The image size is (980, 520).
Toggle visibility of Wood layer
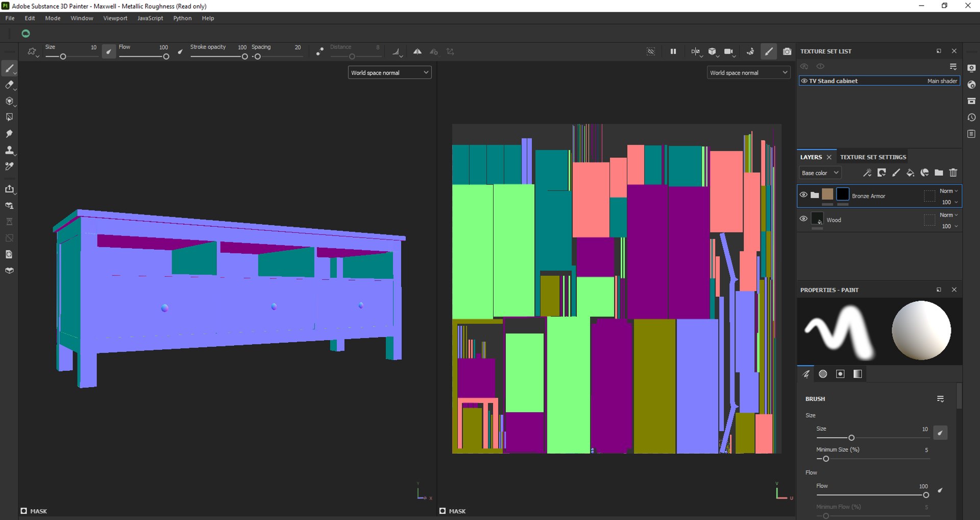coord(803,219)
